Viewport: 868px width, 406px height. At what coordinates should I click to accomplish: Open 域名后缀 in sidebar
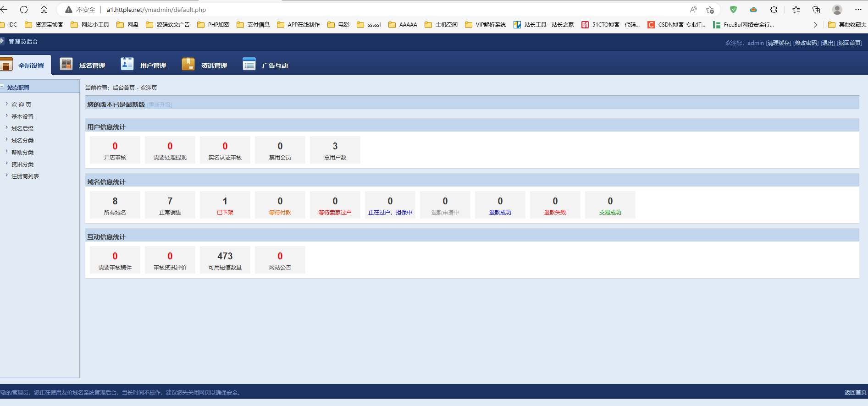(x=22, y=129)
